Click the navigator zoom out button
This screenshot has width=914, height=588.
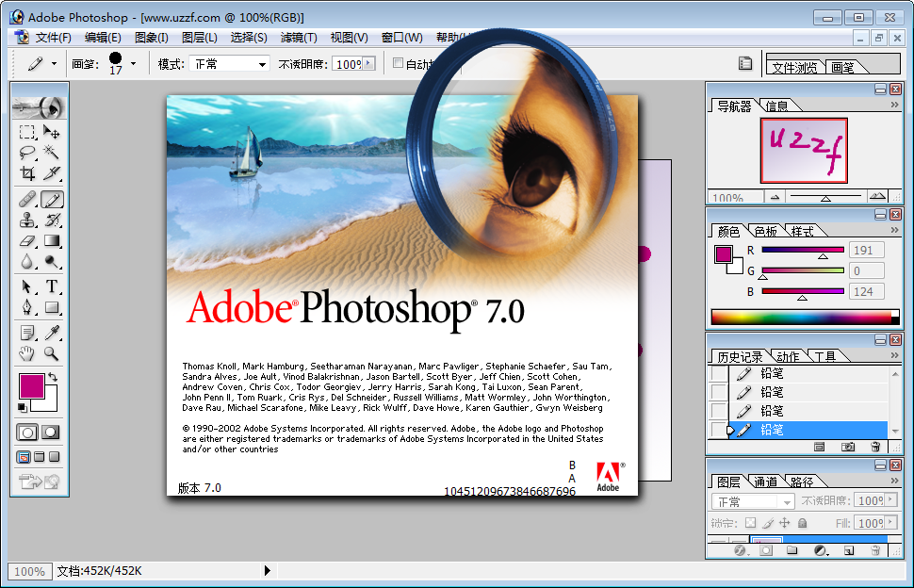coord(775,198)
